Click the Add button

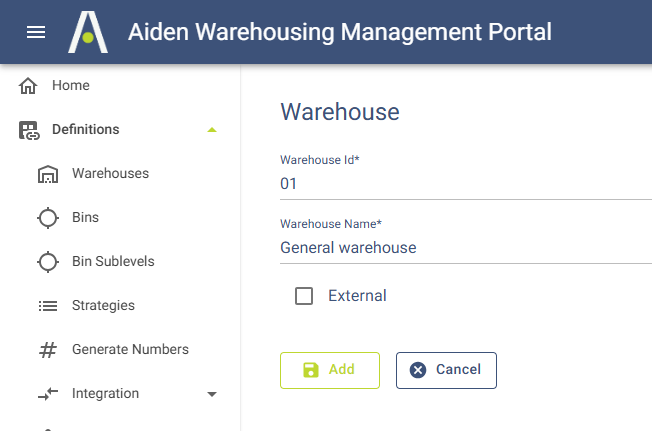330,370
